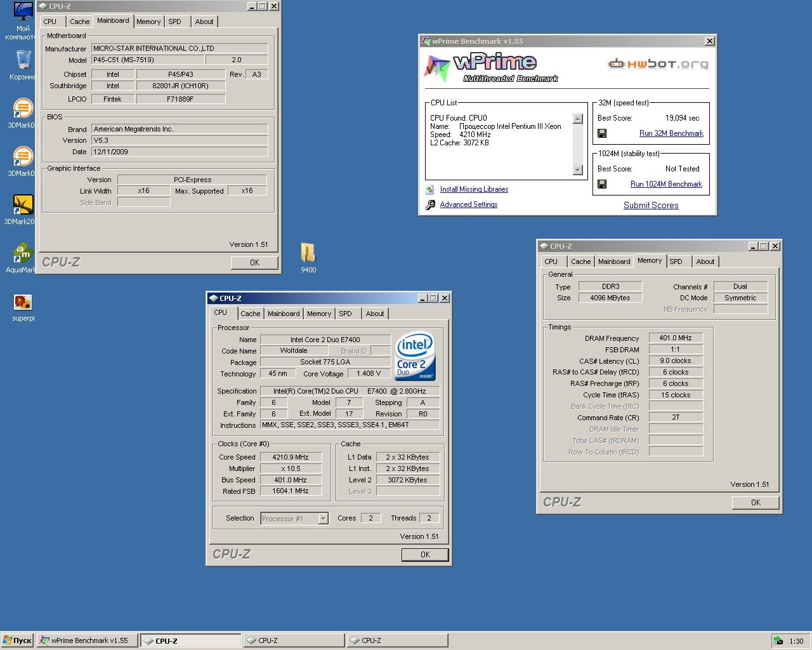Click Core Voltage 1.408 V value
This screenshot has width=812, height=650.
(369, 374)
